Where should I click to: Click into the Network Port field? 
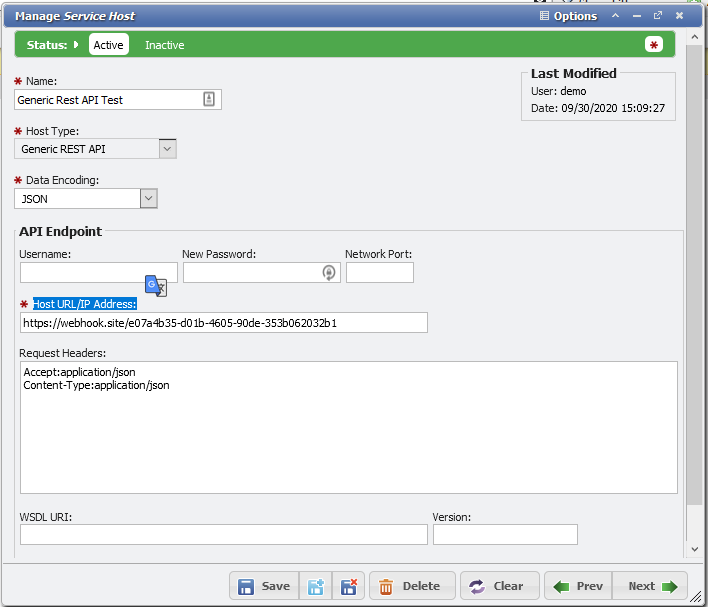click(x=379, y=273)
